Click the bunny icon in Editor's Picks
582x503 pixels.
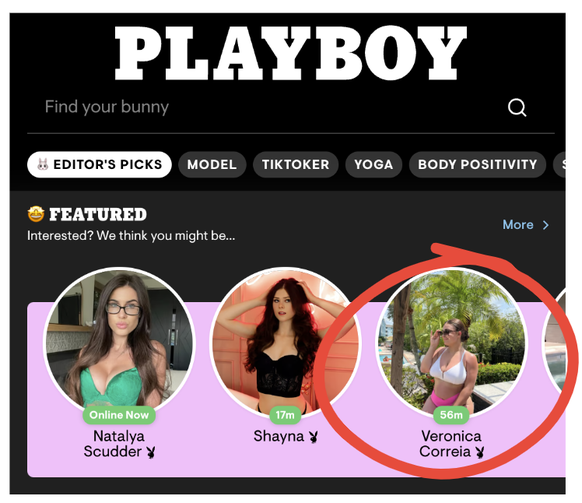[43, 164]
